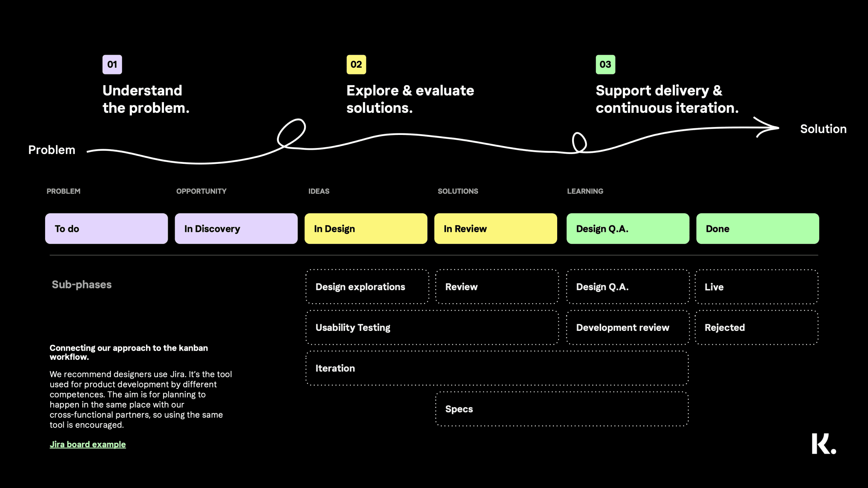Screen dimensions: 868x488
Task: Select the Review sub-phase box
Action: pyautogui.click(x=497, y=287)
